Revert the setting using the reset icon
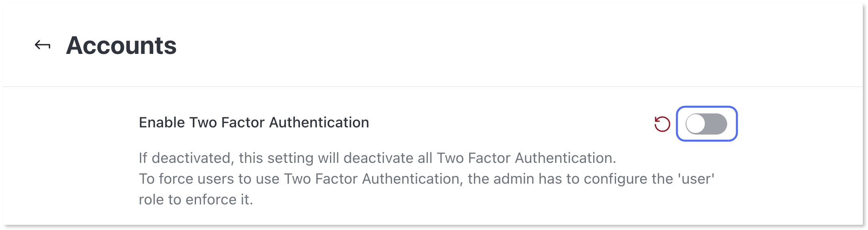Image resolution: width=868 pixels, height=230 pixels. coord(662,124)
